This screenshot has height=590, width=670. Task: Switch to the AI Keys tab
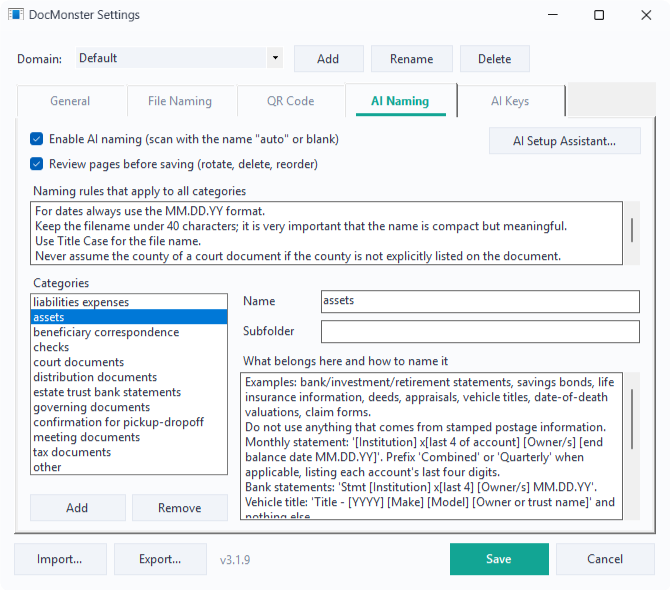[510, 101]
